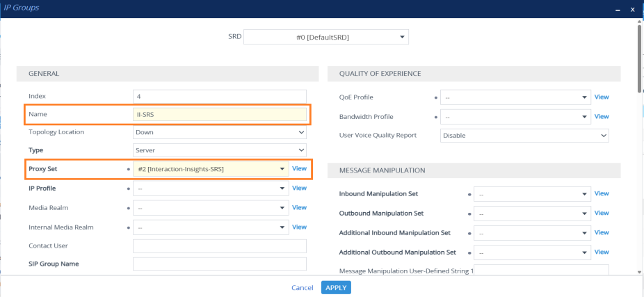Open Inbound Manipulation Set dropdown
Screen dimensions: 644x297
tap(532, 194)
